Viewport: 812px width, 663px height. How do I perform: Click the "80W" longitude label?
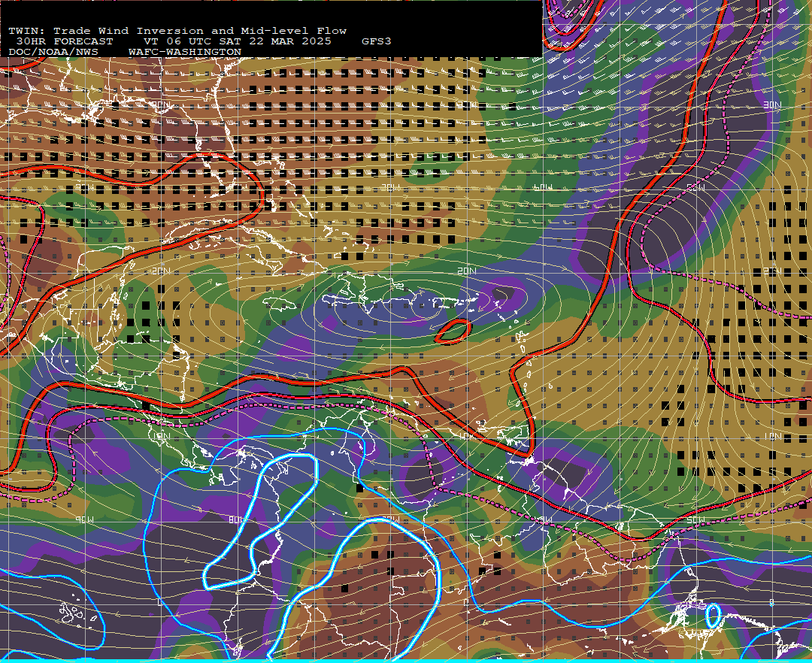(236, 519)
